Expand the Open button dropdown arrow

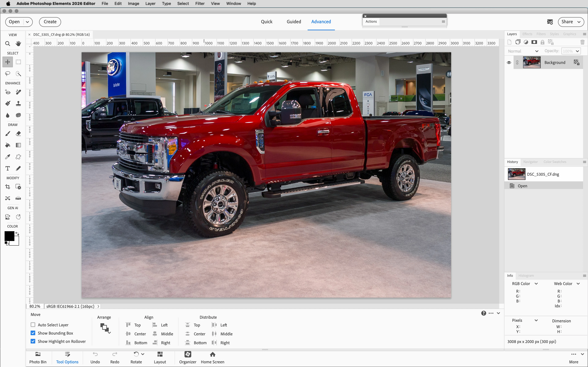click(x=27, y=22)
